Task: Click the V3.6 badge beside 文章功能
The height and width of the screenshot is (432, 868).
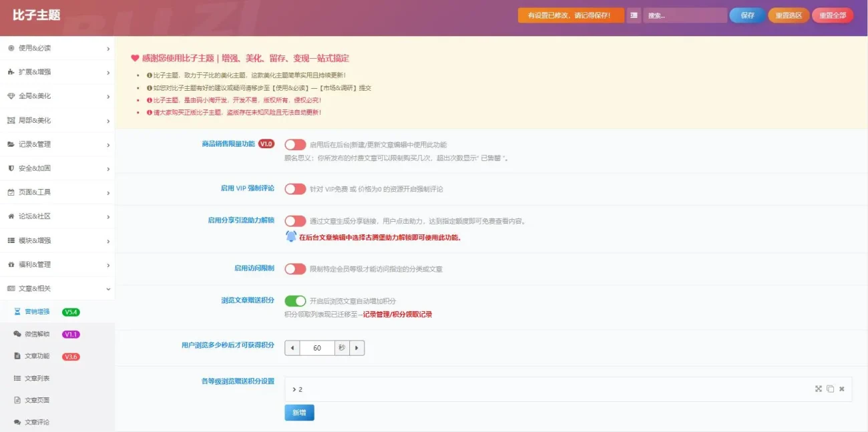Action: tap(71, 356)
